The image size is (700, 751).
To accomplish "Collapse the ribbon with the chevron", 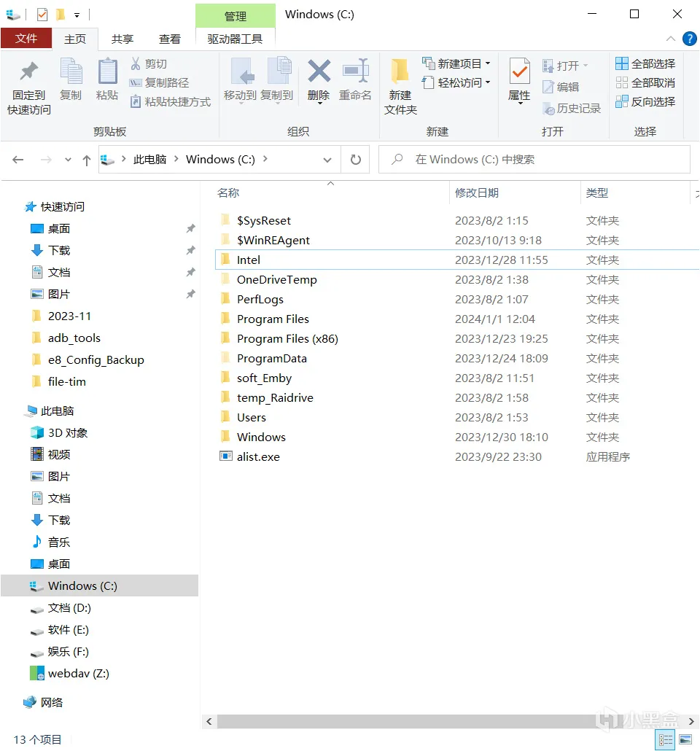I will 671,39.
